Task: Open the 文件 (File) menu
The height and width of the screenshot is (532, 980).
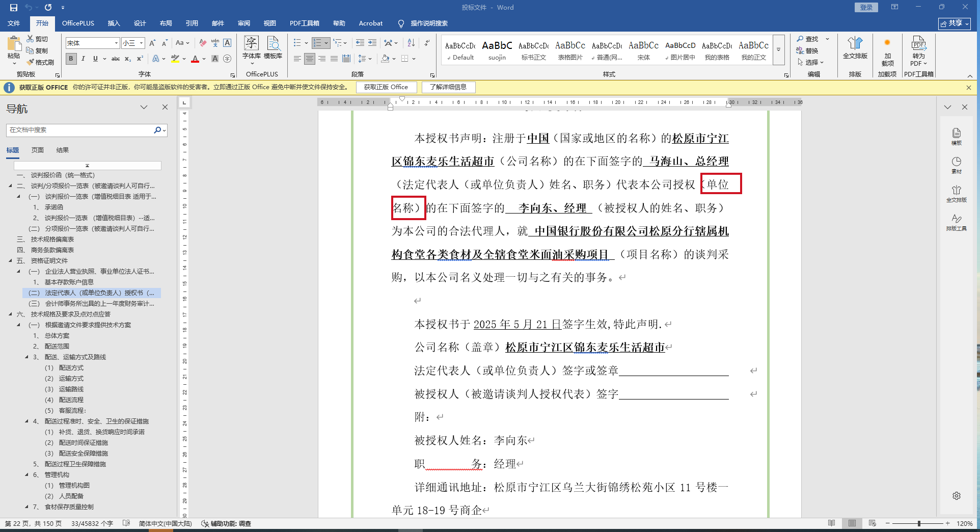Action: [x=14, y=23]
